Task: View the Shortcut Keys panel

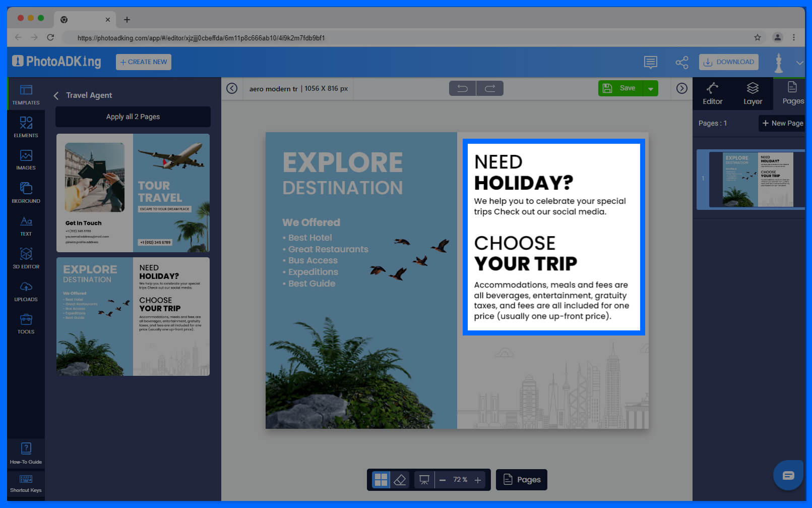Action: coord(26,483)
